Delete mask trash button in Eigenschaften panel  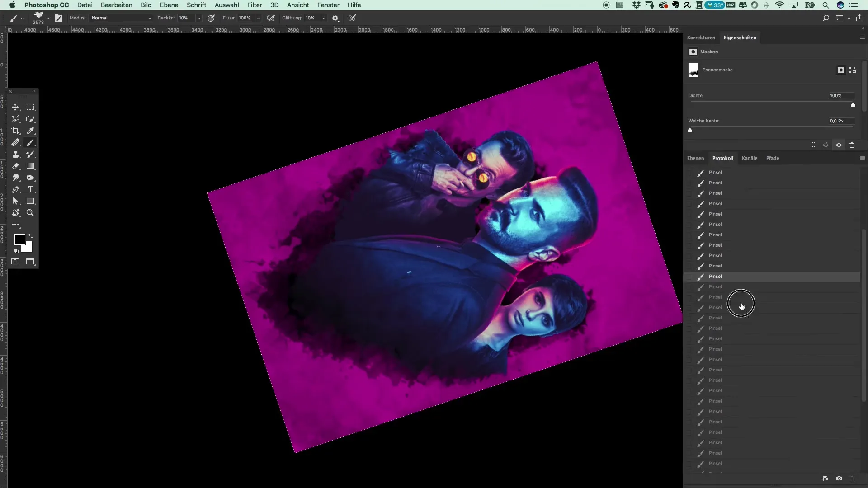pos(852,145)
